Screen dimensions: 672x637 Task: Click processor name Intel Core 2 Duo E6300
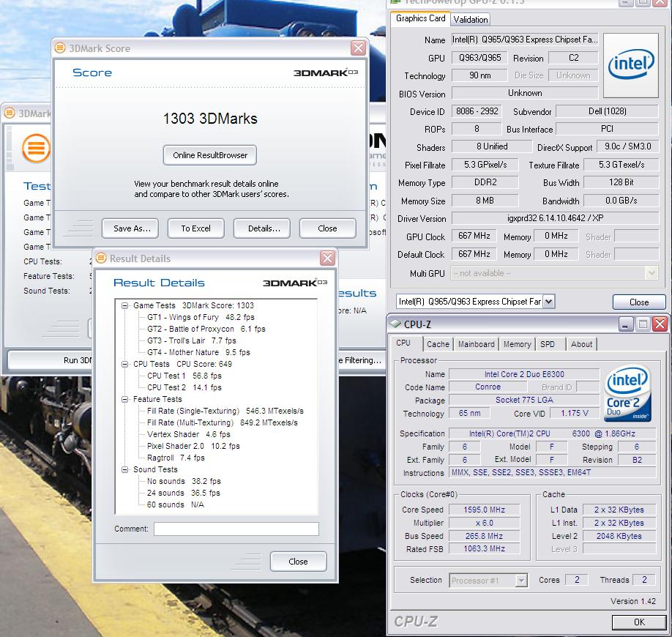[x=524, y=374]
